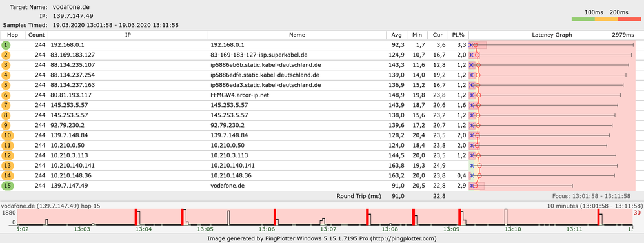Select the hop 12 orange circle icon
The image size is (644, 243).
point(7,155)
